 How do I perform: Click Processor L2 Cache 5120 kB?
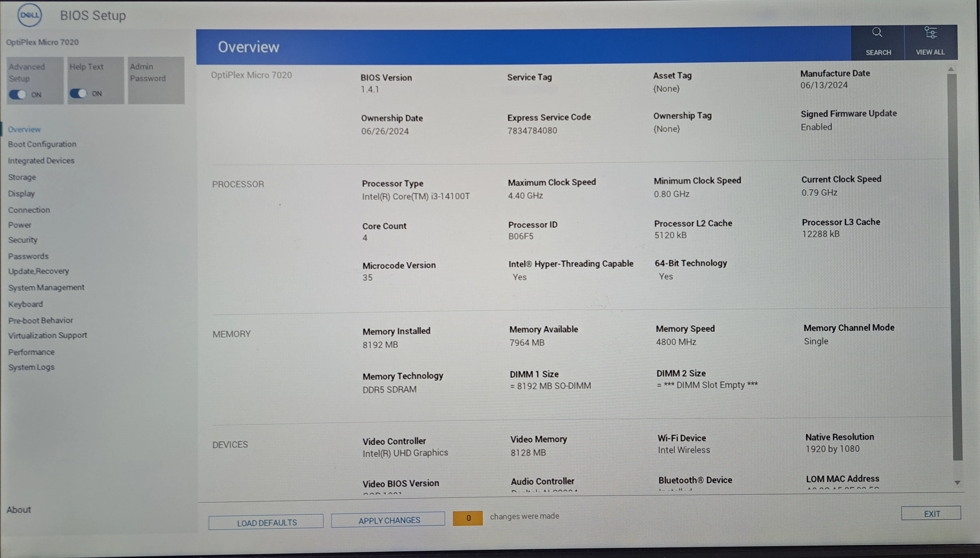[x=670, y=235]
